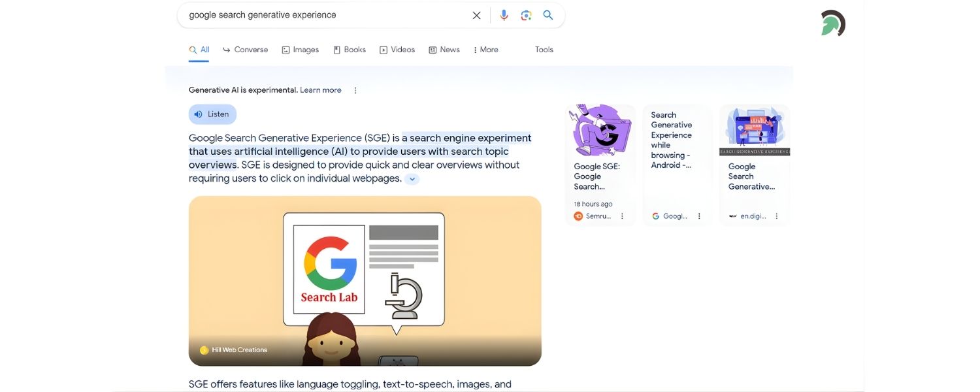
Task: Click the microphone voice search icon
Action: [503, 15]
